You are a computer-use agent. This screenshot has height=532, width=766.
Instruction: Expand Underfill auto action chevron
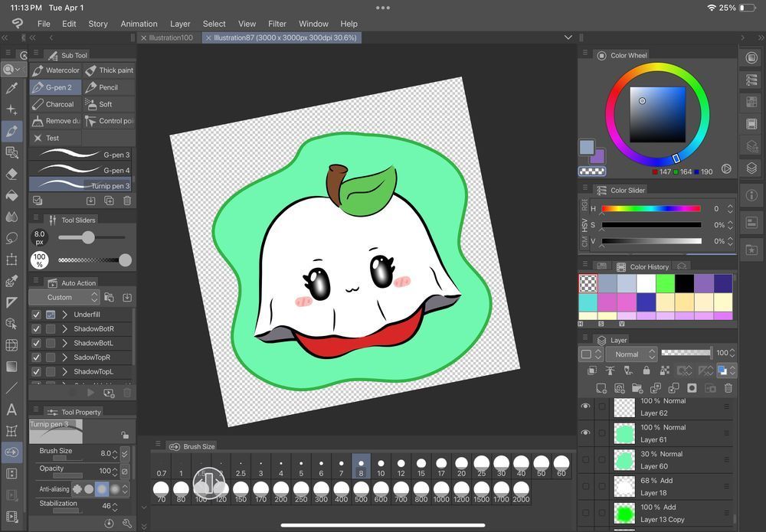(64, 315)
